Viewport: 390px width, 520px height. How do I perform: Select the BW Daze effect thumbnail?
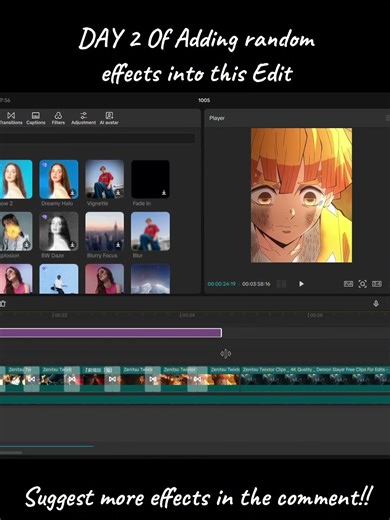click(x=59, y=231)
